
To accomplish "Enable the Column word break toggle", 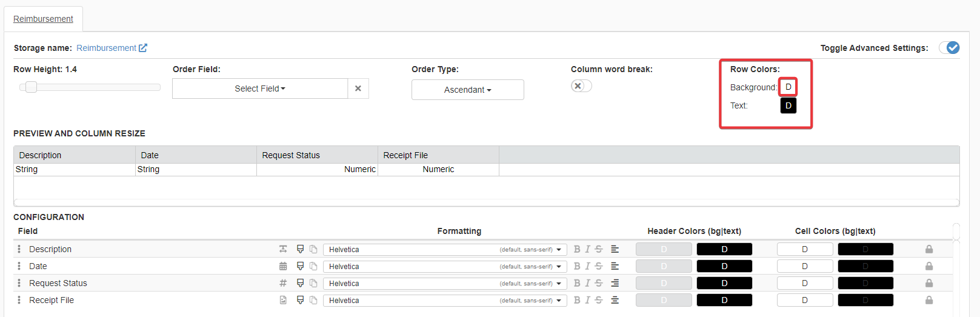I will pos(581,86).
